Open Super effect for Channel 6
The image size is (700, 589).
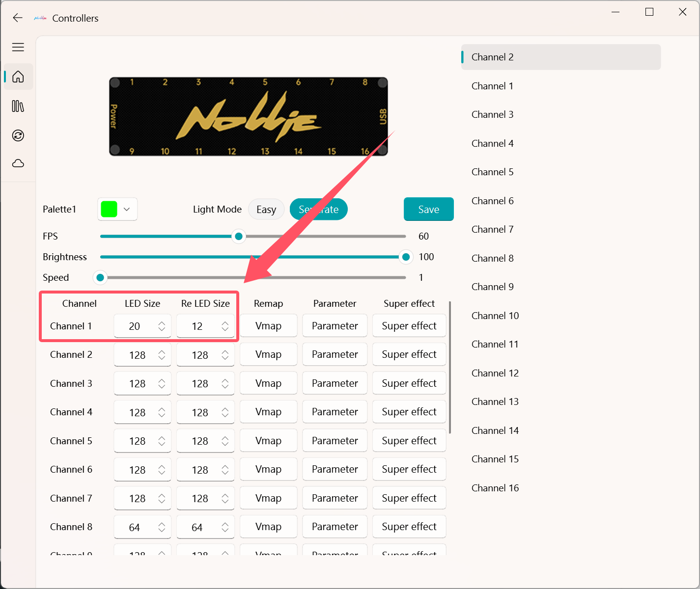click(409, 470)
